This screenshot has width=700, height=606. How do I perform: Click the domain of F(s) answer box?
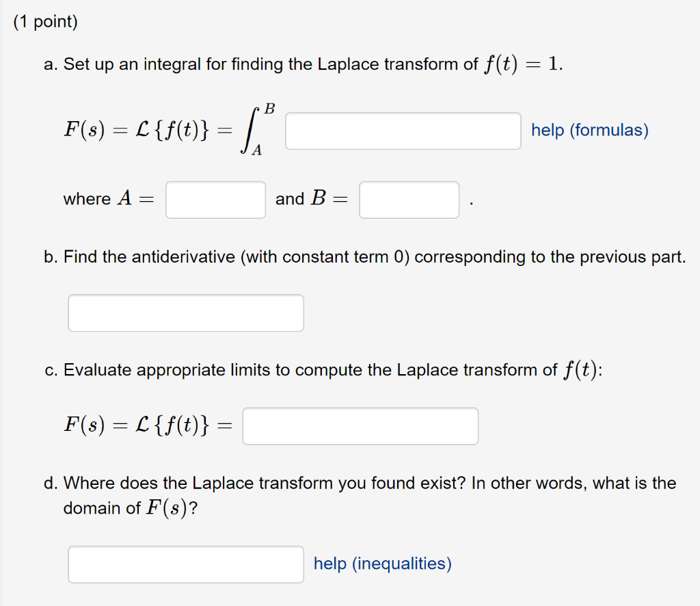pyautogui.click(x=186, y=564)
